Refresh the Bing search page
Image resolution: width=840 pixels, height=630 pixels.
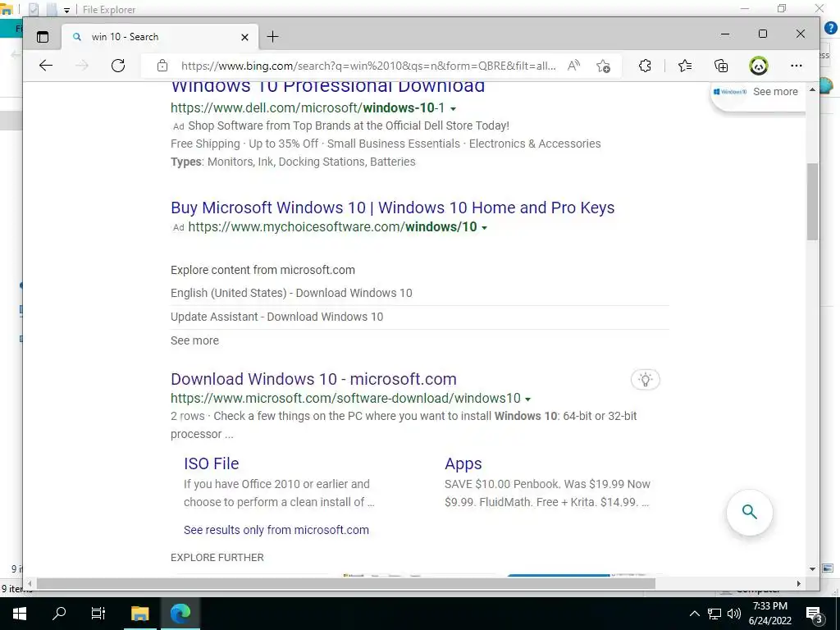[118, 66]
